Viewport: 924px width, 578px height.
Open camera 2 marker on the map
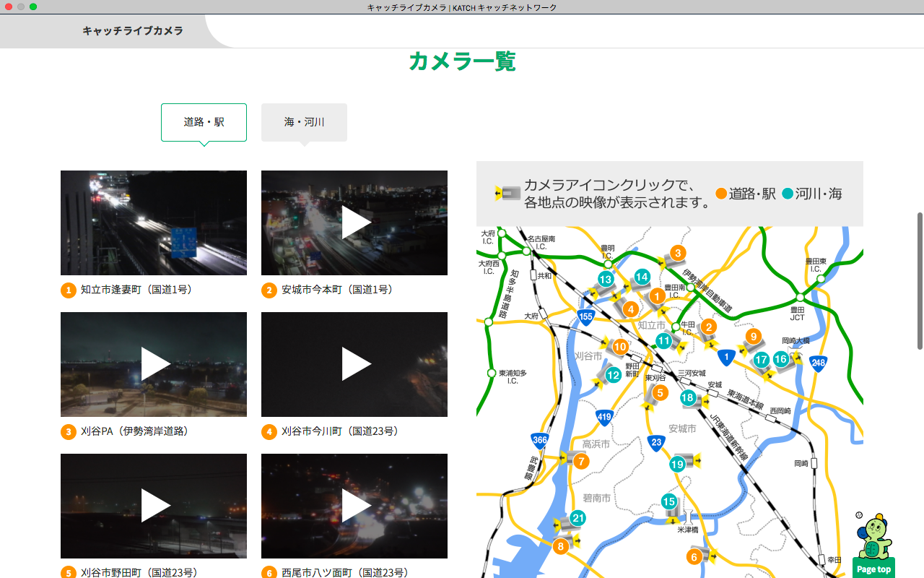[x=708, y=327]
